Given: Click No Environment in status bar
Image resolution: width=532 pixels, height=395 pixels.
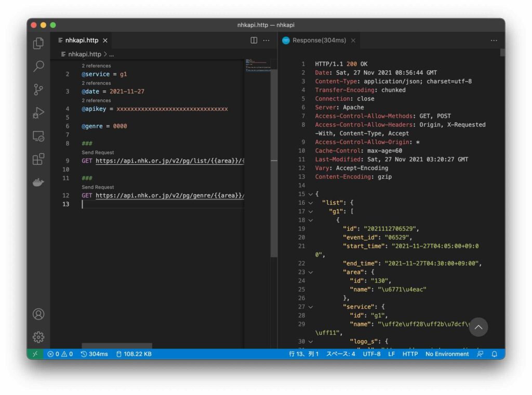Looking at the screenshot, I should [x=447, y=354].
